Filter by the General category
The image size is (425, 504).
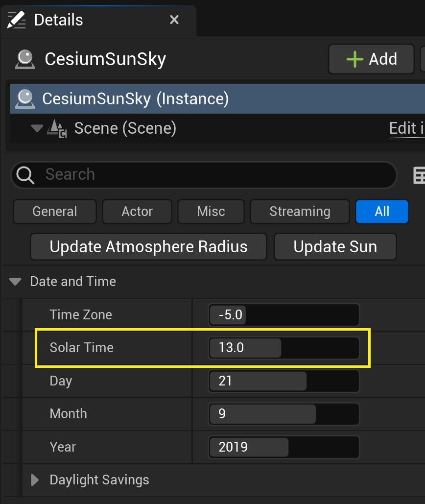tap(55, 212)
